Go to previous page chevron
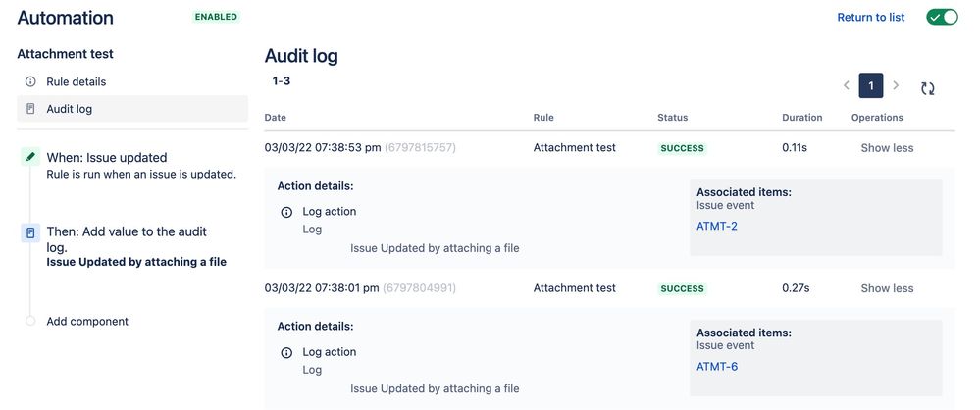980x410 pixels. coord(847,85)
